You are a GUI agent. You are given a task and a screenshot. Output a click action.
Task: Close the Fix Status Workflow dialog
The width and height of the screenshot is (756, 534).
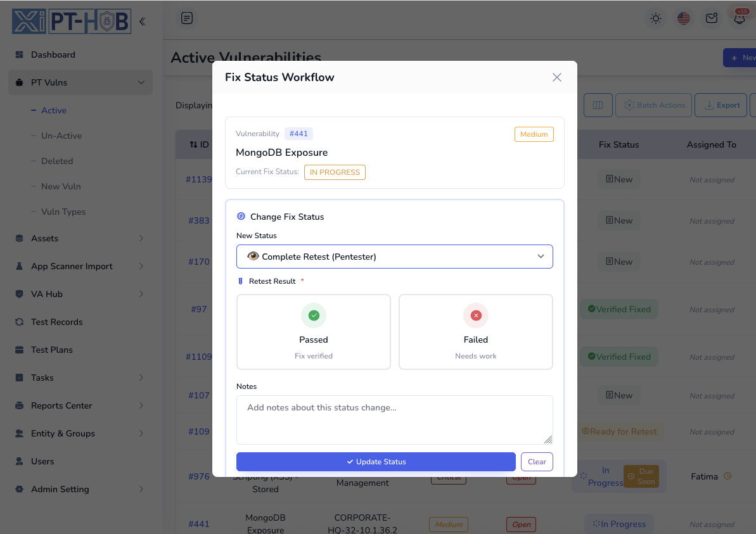point(557,77)
